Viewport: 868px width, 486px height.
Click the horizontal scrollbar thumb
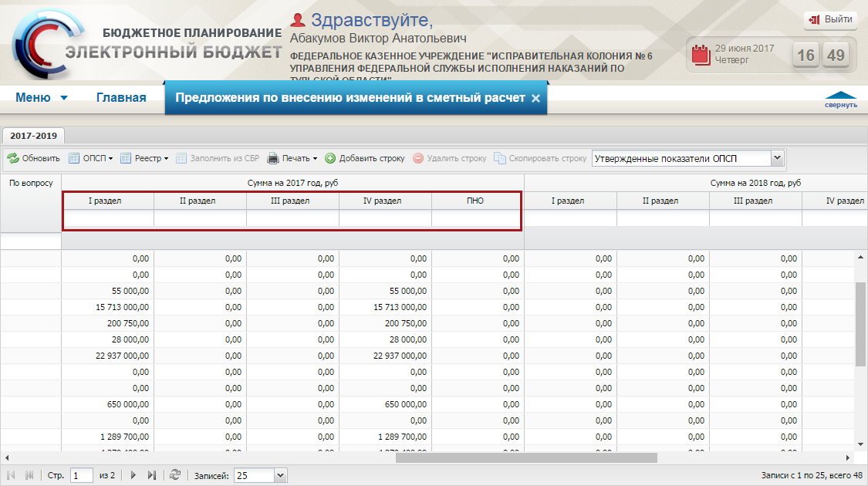[x=526, y=457]
